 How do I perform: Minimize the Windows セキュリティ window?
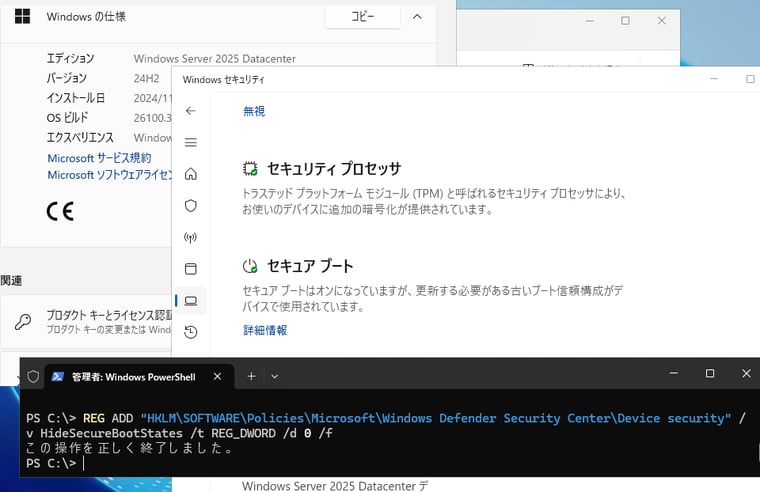[x=714, y=79]
